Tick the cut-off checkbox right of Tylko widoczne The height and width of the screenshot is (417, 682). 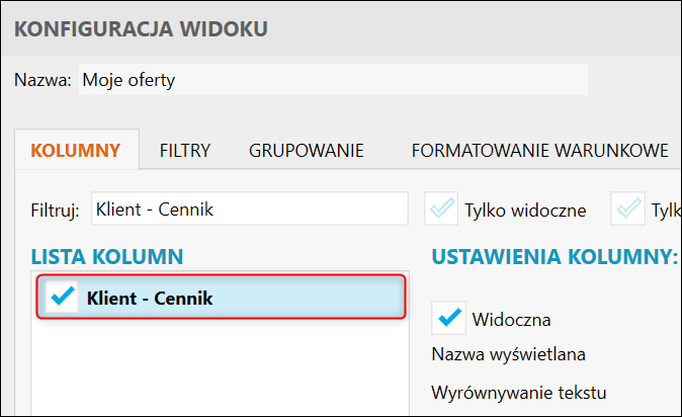click(630, 209)
